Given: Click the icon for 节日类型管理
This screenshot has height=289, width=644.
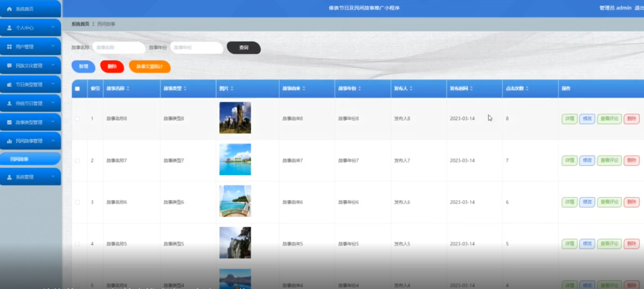Looking at the screenshot, I should coord(9,84).
